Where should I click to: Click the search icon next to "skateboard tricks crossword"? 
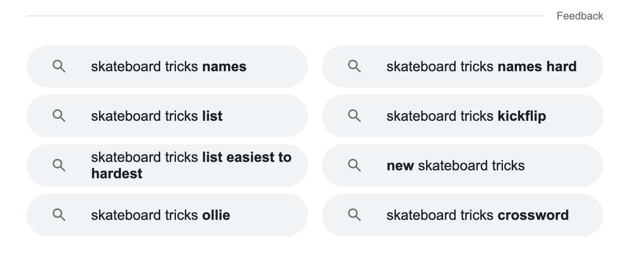tap(354, 215)
